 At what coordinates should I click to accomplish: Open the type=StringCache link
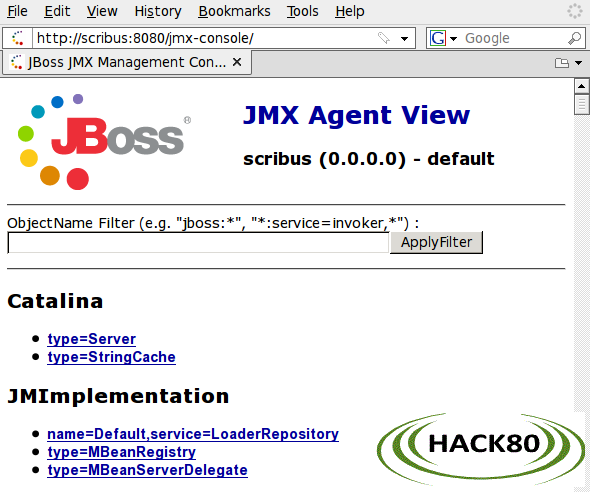(x=111, y=357)
